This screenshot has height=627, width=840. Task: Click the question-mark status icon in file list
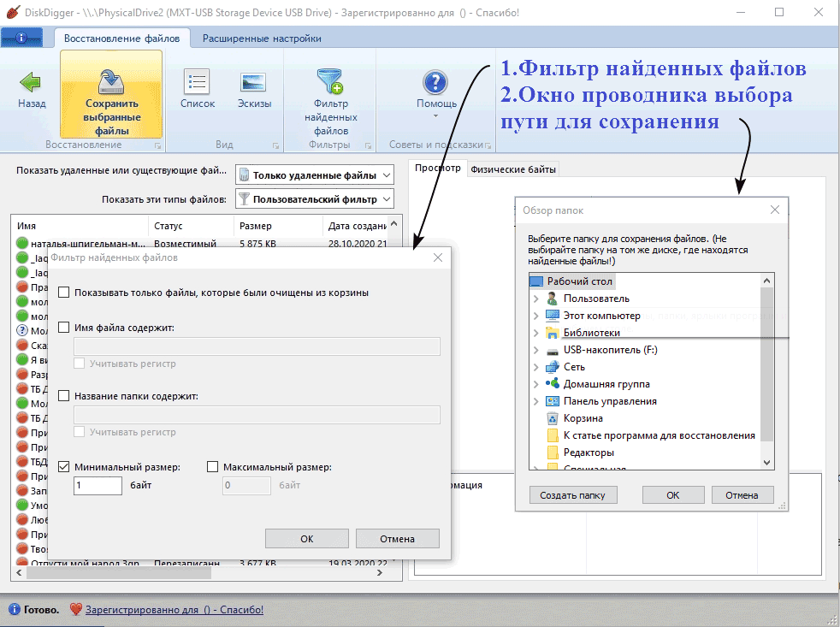tap(22, 331)
